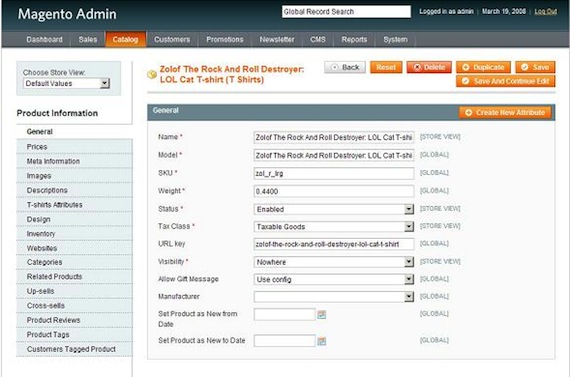Screen dimensions: 570x377
Task: Click the Reset button
Action: pos(386,67)
